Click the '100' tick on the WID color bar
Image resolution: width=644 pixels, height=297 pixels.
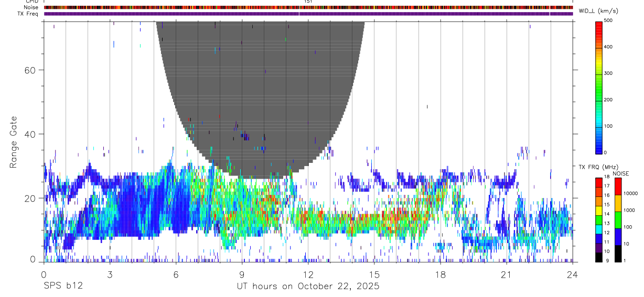point(608,126)
